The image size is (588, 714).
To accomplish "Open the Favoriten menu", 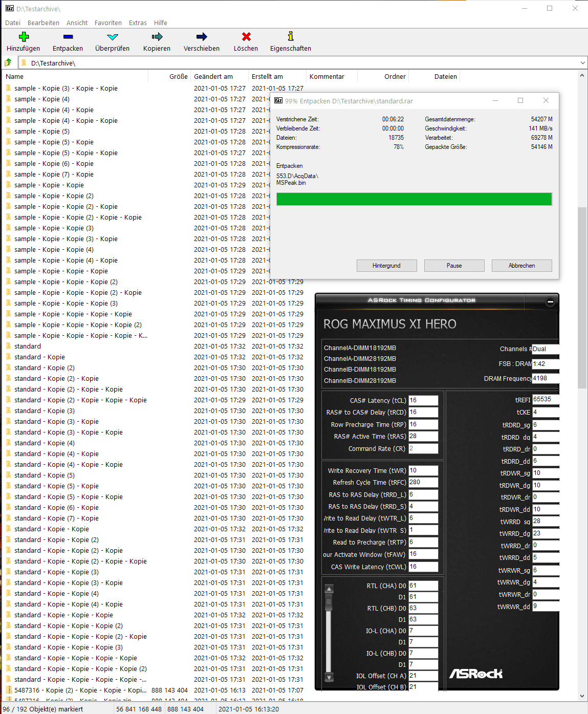I will pos(108,23).
